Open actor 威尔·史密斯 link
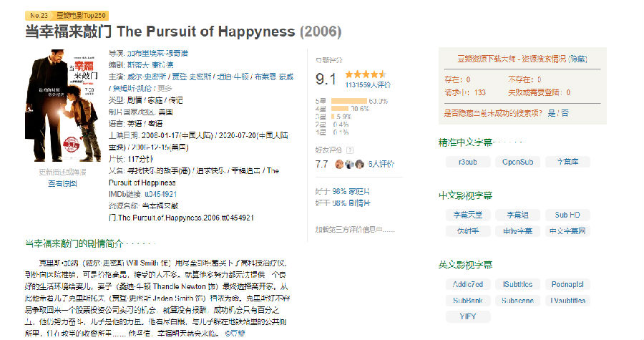Screen dimensions: 644x340 point(147,77)
